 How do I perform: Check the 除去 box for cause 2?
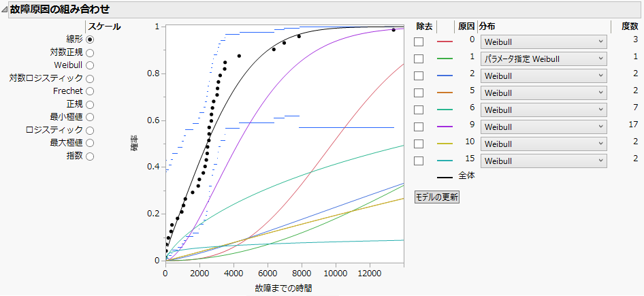point(419,76)
